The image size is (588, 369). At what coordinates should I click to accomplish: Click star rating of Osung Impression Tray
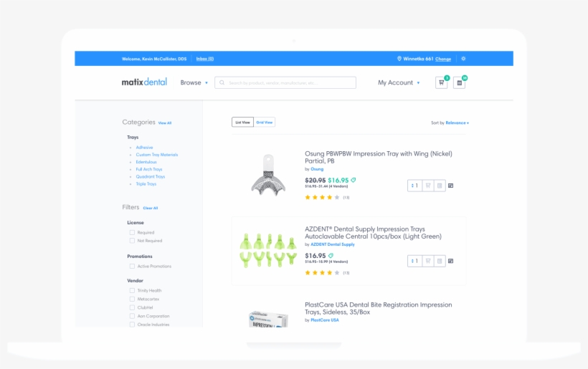[322, 198]
